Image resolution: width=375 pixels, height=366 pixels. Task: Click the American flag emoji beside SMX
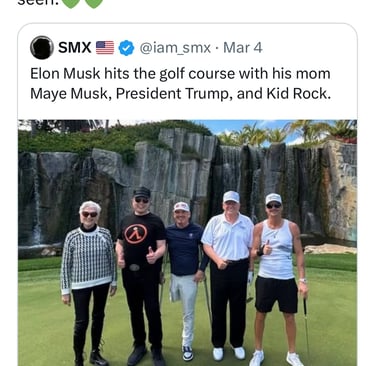click(105, 48)
